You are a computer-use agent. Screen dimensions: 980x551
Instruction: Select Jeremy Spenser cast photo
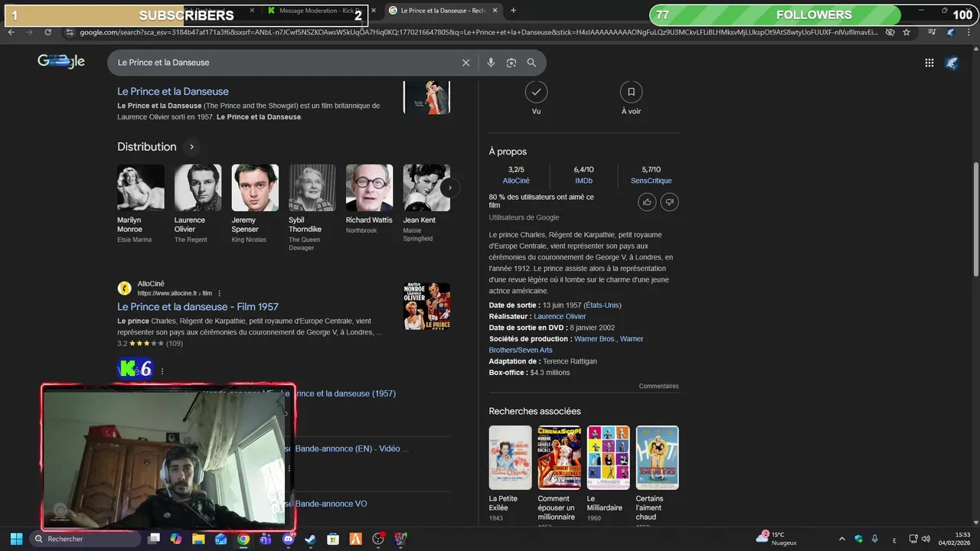(x=255, y=187)
